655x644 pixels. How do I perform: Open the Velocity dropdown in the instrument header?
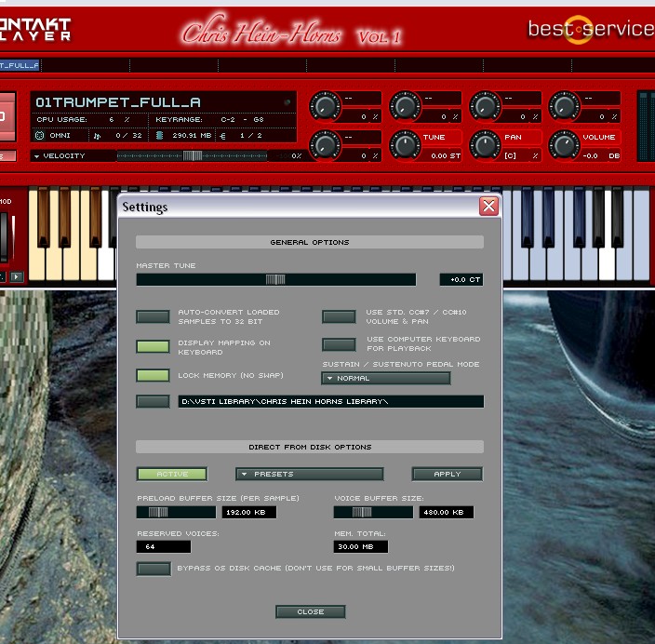coord(73,155)
